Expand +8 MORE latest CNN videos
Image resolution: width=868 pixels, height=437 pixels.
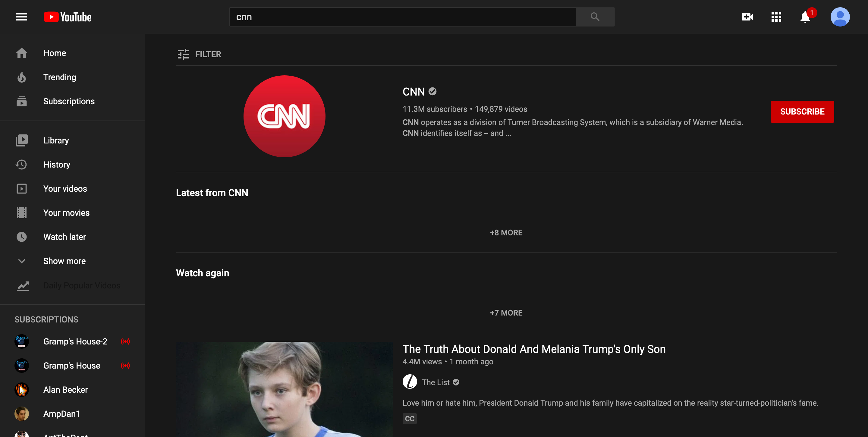pos(506,232)
